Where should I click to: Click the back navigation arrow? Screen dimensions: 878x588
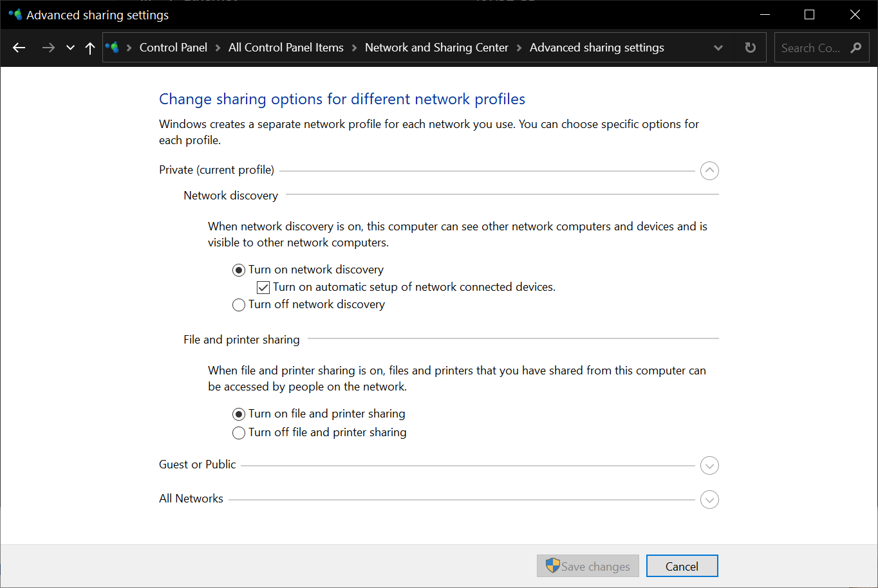click(x=19, y=48)
